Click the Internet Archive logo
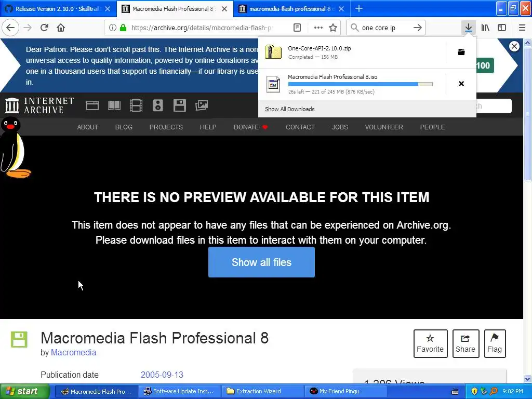The width and height of the screenshot is (532, 399). tap(39, 105)
